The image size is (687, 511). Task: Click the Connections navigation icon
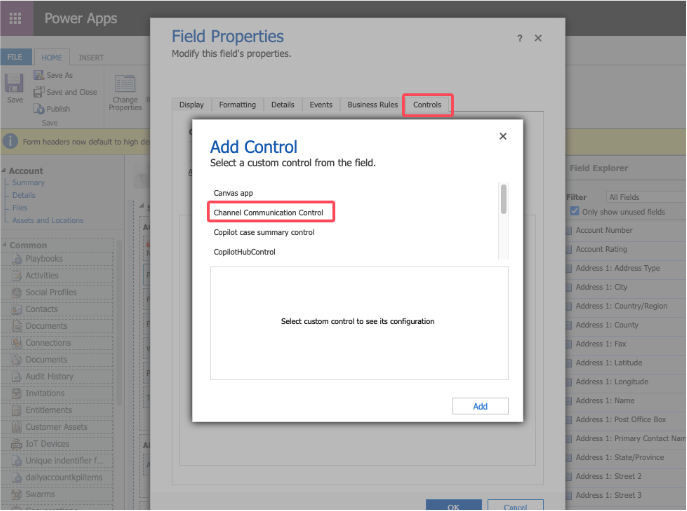pyautogui.click(x=17, y=343)
